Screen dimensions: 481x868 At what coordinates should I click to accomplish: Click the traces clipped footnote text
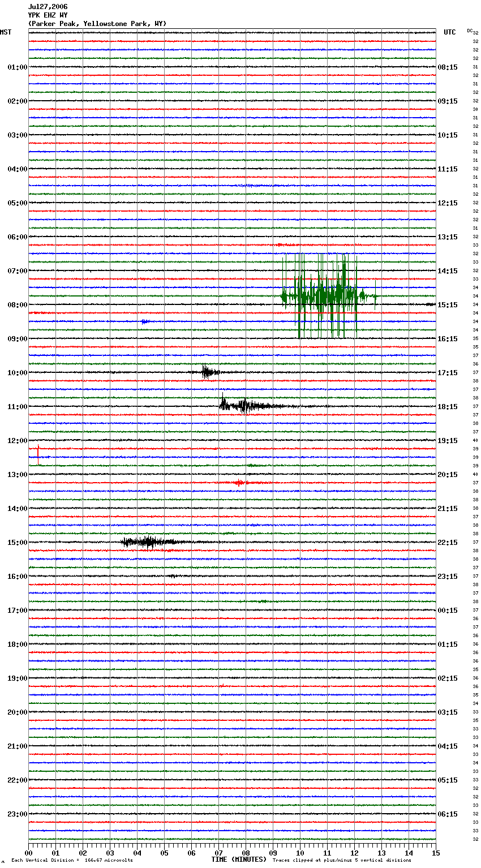pos(342,860)
